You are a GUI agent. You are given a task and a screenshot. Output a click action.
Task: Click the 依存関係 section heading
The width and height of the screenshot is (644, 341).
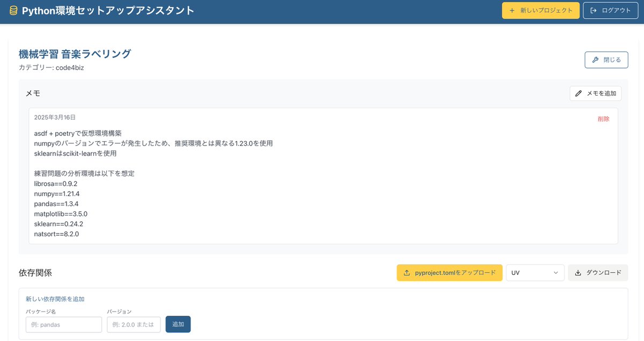pos(35,273)
